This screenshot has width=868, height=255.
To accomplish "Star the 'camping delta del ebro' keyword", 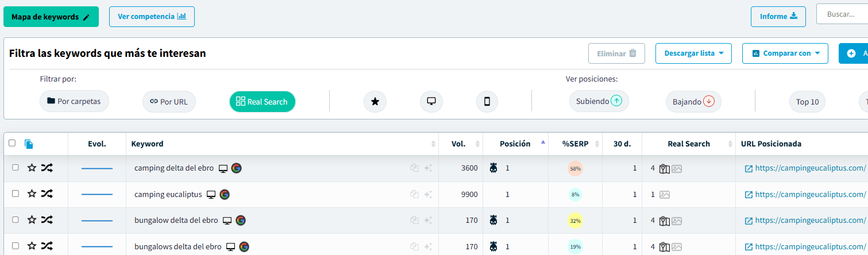I will [x=32, y=168].
